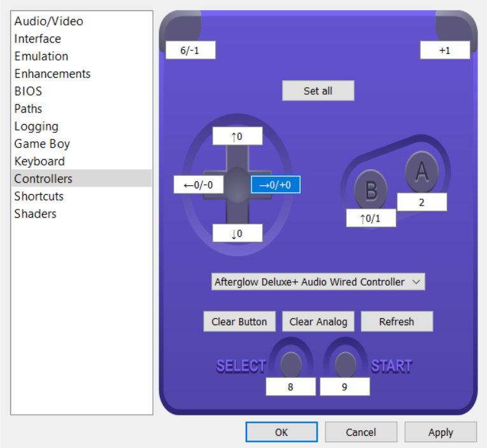
Task: Select the A button mapping field
Action: tap(421, 202)
